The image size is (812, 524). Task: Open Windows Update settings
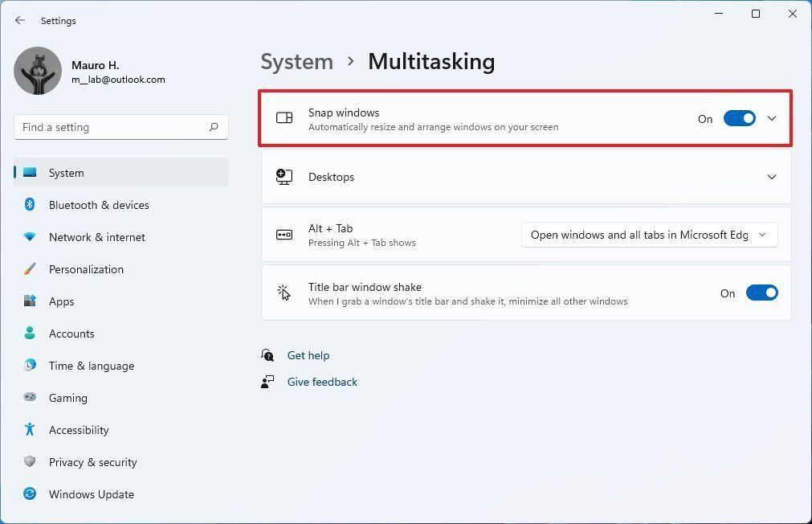(91, 494)
